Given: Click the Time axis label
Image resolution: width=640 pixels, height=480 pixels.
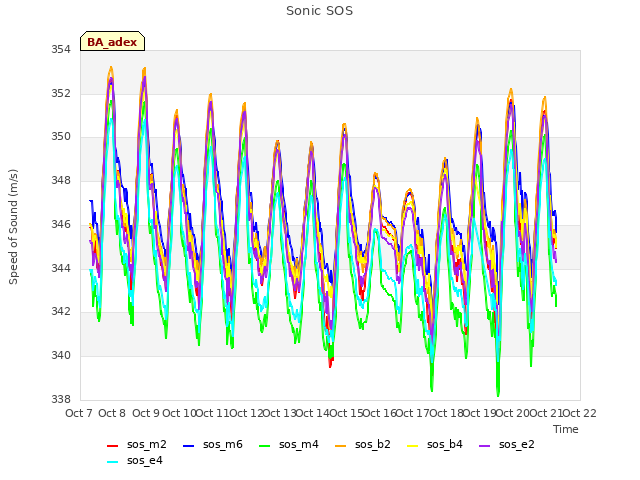Looking at the screenshot, I should click(x=565, y=429).
